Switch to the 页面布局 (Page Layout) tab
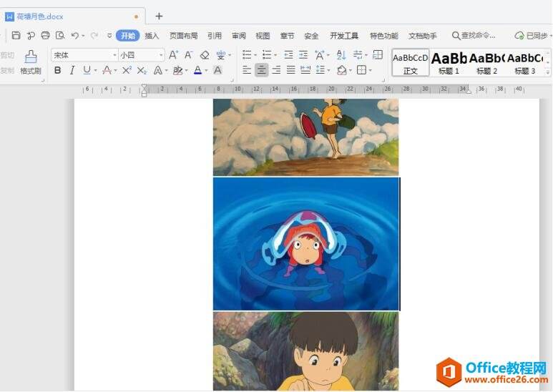Screen dimensions: 553x392 pos(183,36)
